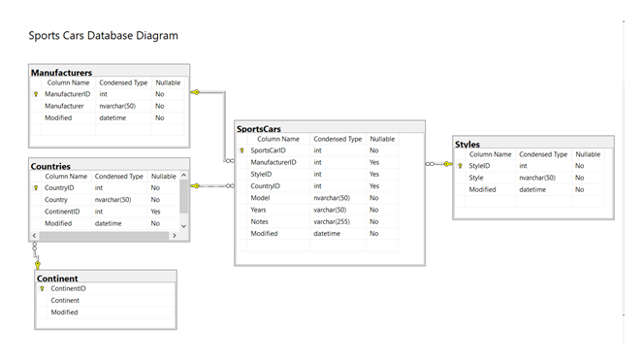This screenshot has height=363, width=644.
Task: Select the Years column row
Action: pos(317,210)
